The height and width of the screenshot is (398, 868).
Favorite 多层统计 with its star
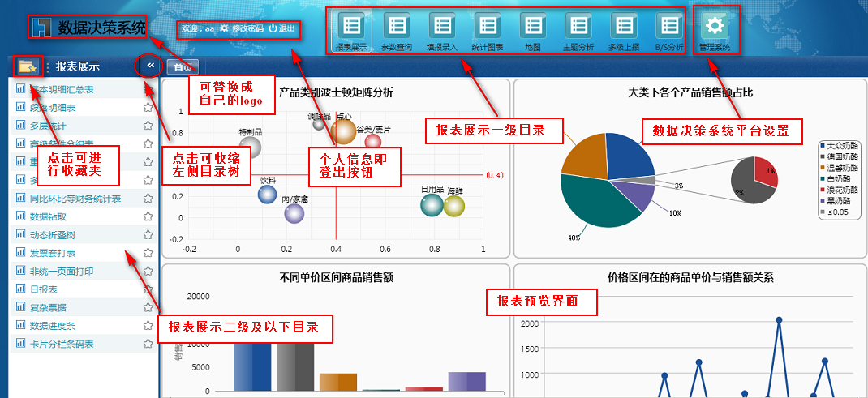click(148, 126)
